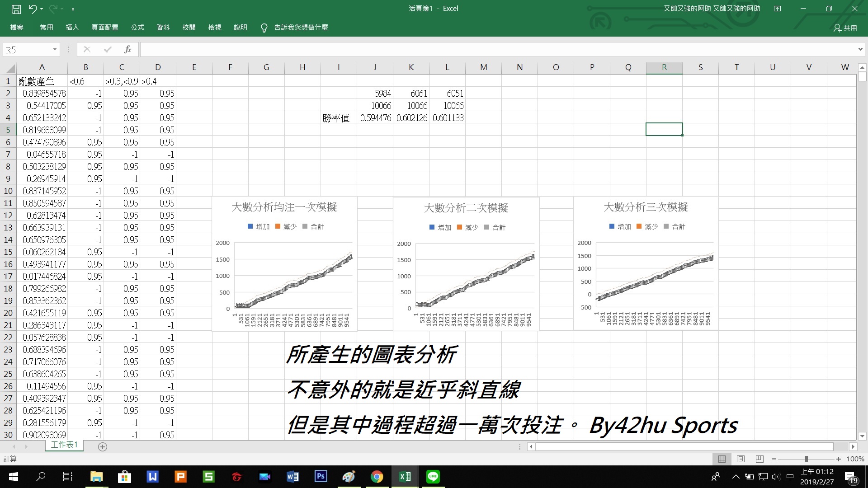The height and width of the screenshot is (488, 868).
Task: Click the Insert Function fx icon
Action: pyautogui.click(x=127, y=49)
